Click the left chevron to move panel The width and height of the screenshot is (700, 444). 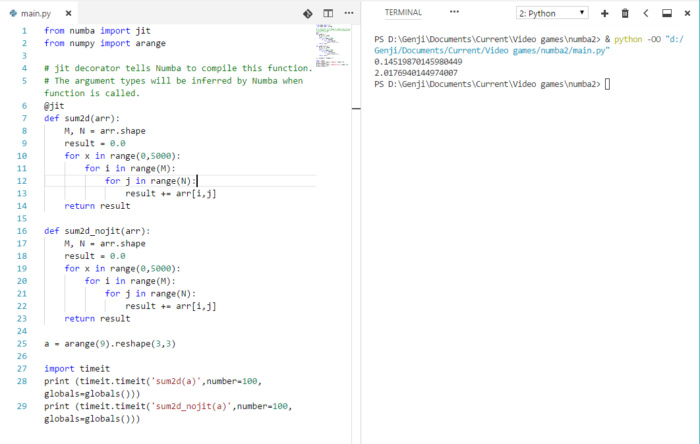(x=646, y=13)
